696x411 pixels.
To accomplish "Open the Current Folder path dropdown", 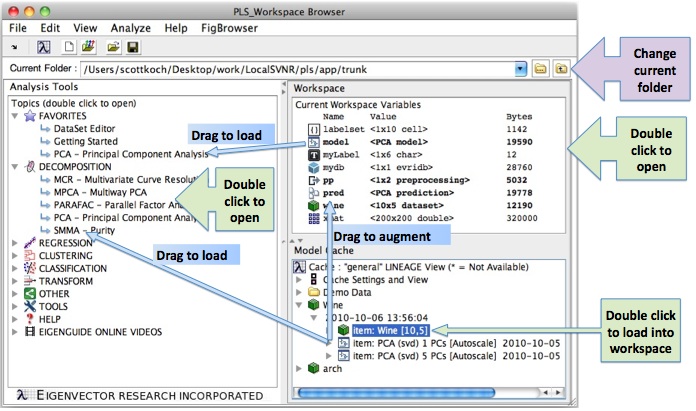I will pyautogui.click(x=520, y=69).
